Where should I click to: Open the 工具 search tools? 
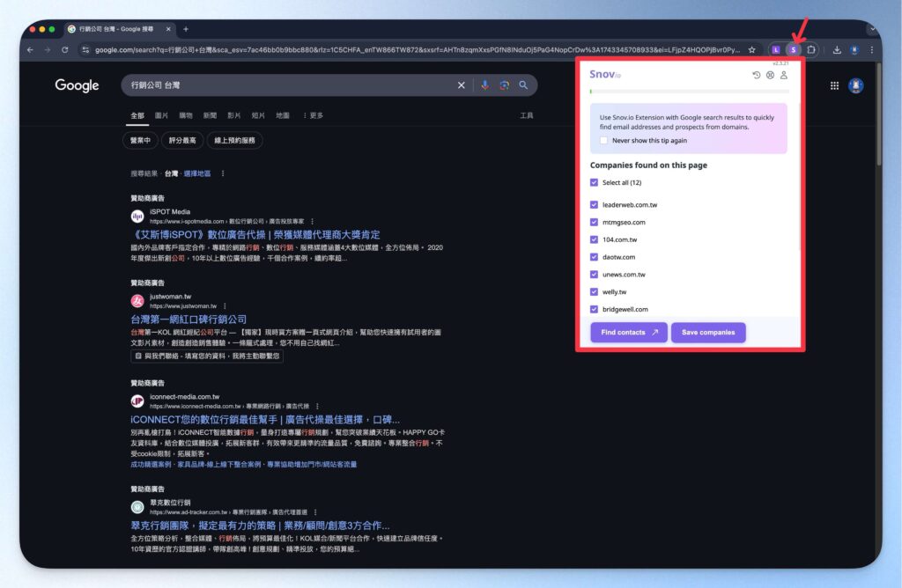point(527,115)
